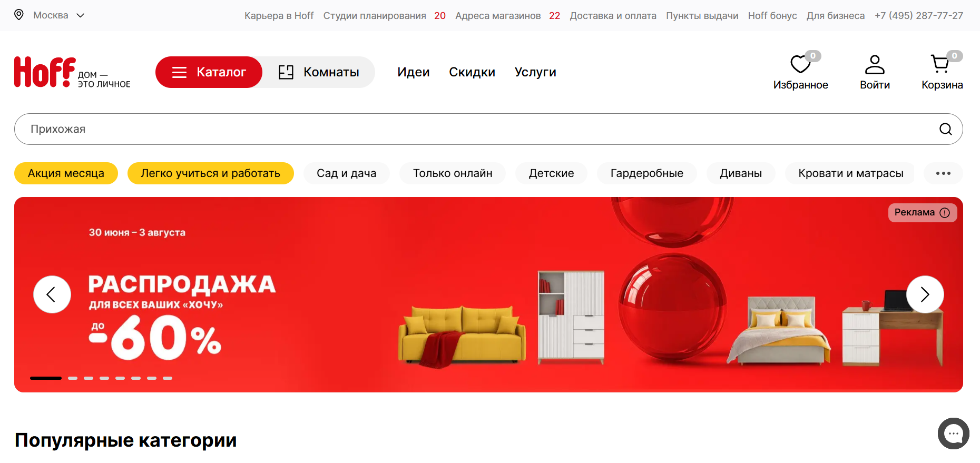Open the Комнаты tab
This screenshot has width=980, height=463.
click(319, 72)
